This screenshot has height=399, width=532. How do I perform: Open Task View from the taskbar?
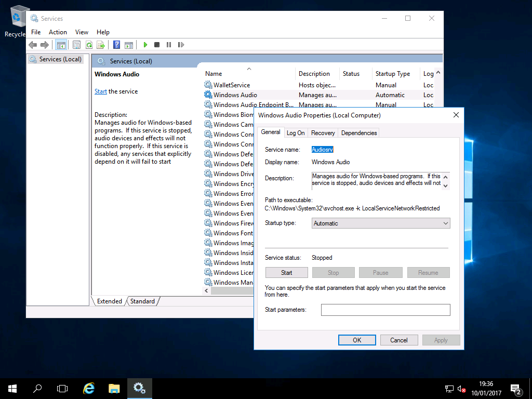pyautogui.click(x=62, y=389)
